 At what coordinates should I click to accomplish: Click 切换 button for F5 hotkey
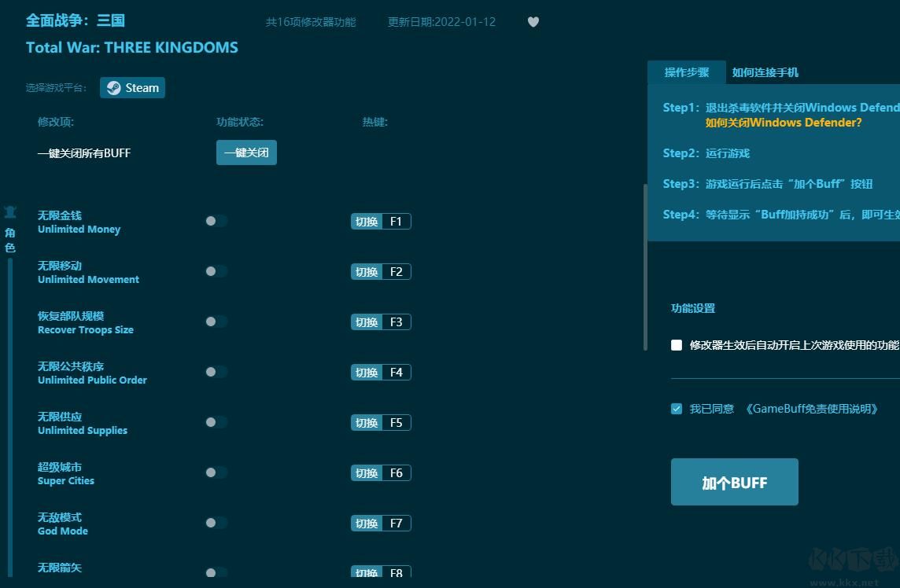click(x=366, y=423)
